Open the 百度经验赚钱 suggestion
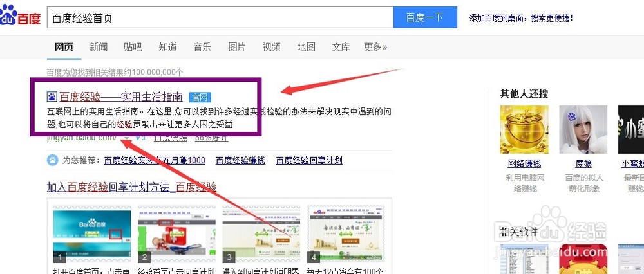Screen dimensions: 644x274 241,160
